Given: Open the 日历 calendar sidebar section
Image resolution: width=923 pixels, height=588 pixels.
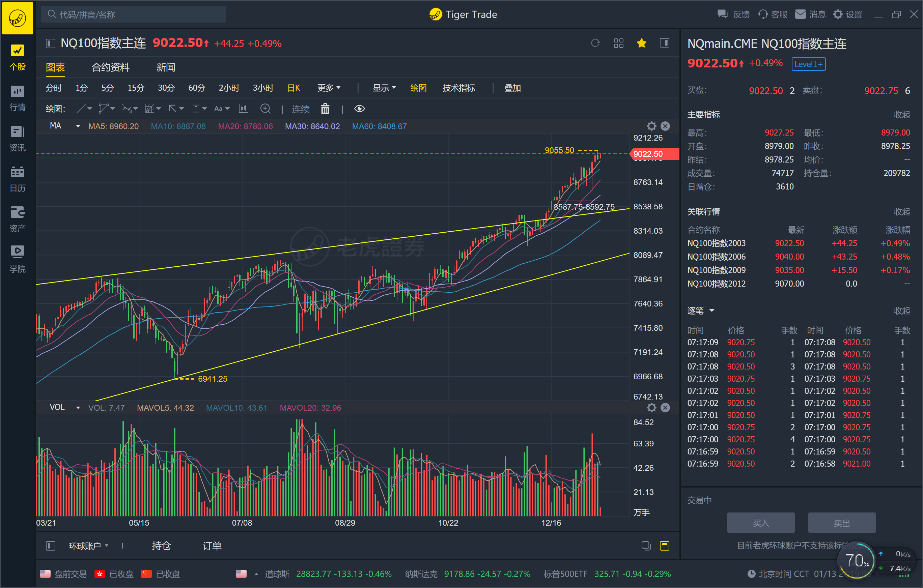Looking at the screenshot, I should (x=17, y=179).
